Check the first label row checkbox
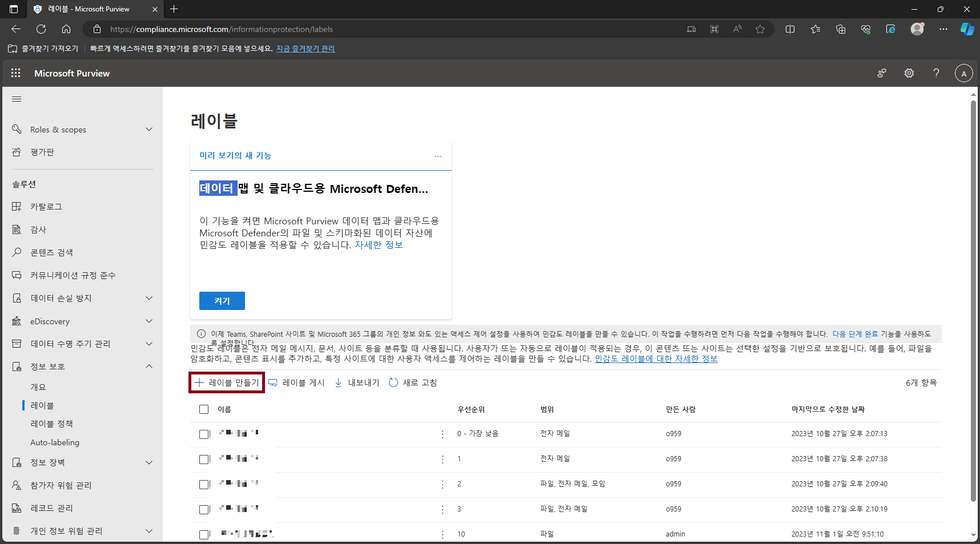Screen dimensions: 980x544 tap(204, 434)
